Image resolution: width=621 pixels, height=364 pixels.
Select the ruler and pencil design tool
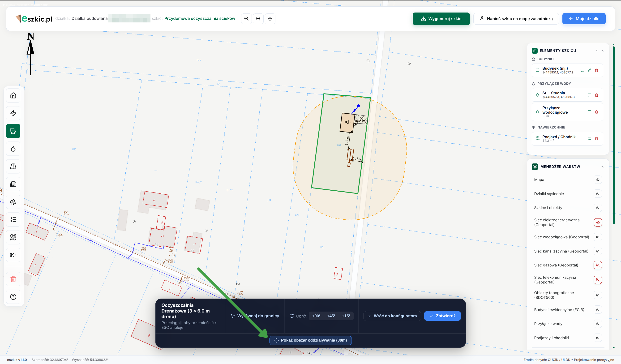[x=13, y=237]
